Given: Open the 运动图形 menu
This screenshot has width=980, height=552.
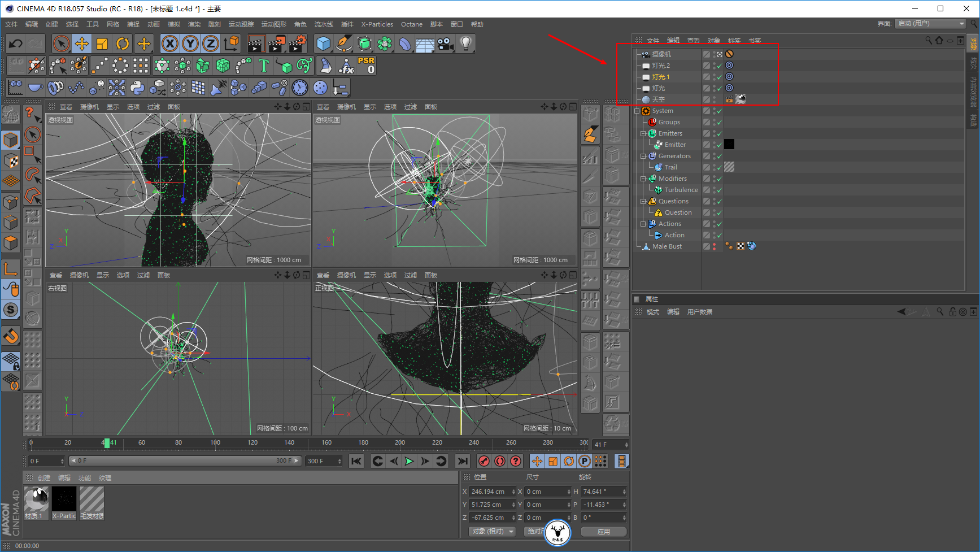Looking at the screenshot, I should click(x=274, y=24).
